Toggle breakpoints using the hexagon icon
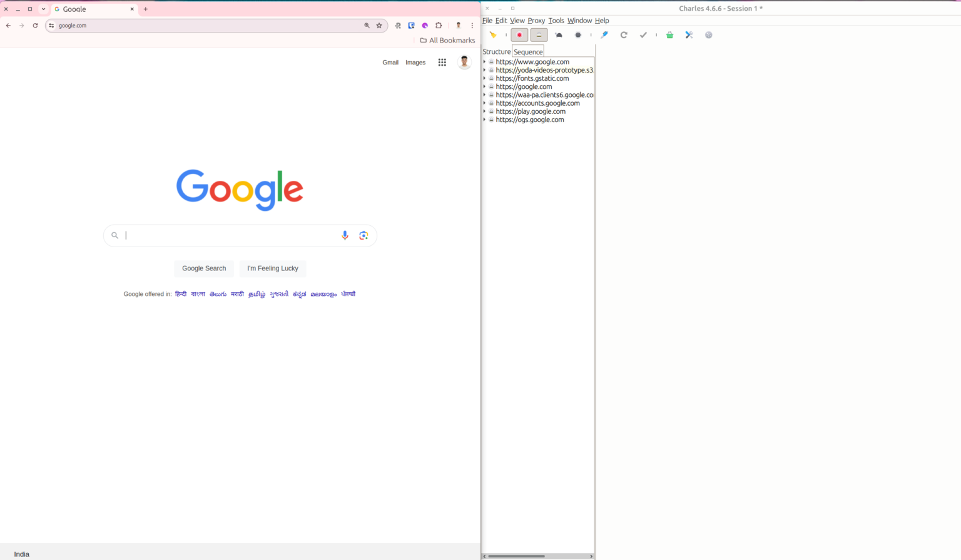The width and height of the screenshot is (961, 560). click(x=578, y=34)
